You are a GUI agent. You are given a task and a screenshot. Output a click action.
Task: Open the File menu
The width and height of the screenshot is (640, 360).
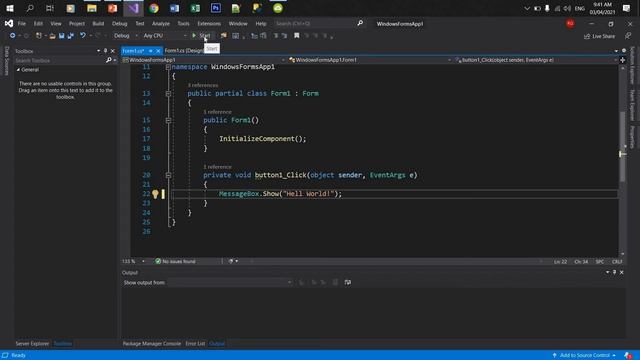22,24
